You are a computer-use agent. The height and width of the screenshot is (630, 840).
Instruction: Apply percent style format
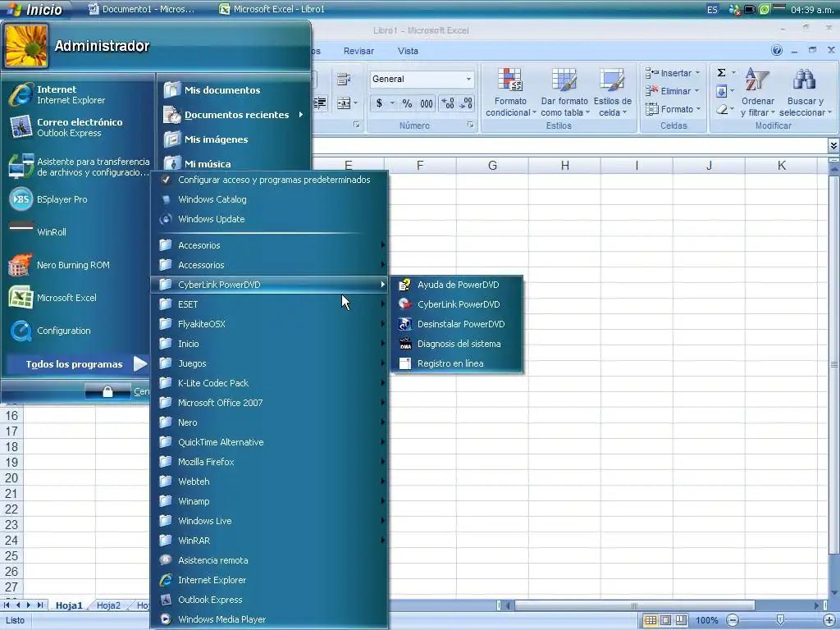pos(407,103)
